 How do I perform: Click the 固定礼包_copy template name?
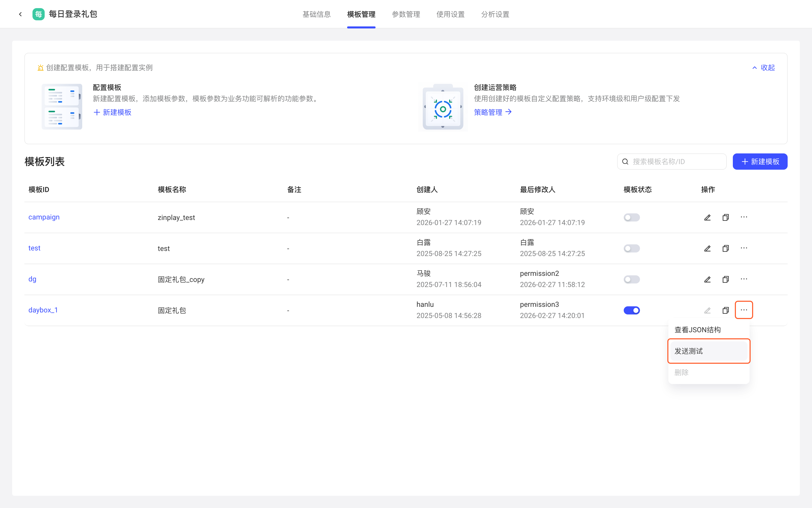coord(181,279)
